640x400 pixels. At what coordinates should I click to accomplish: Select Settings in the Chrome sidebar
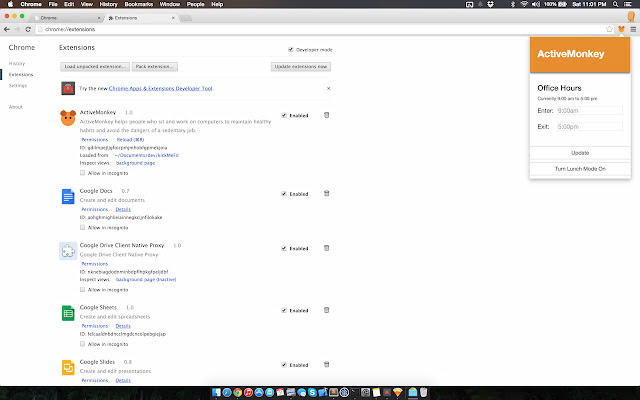[x=18, y=85]
